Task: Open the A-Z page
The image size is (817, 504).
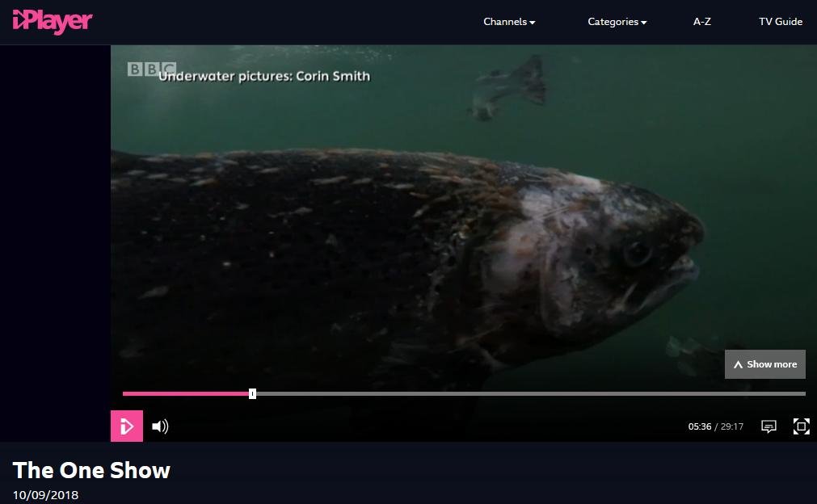Action: click(701, 22)
